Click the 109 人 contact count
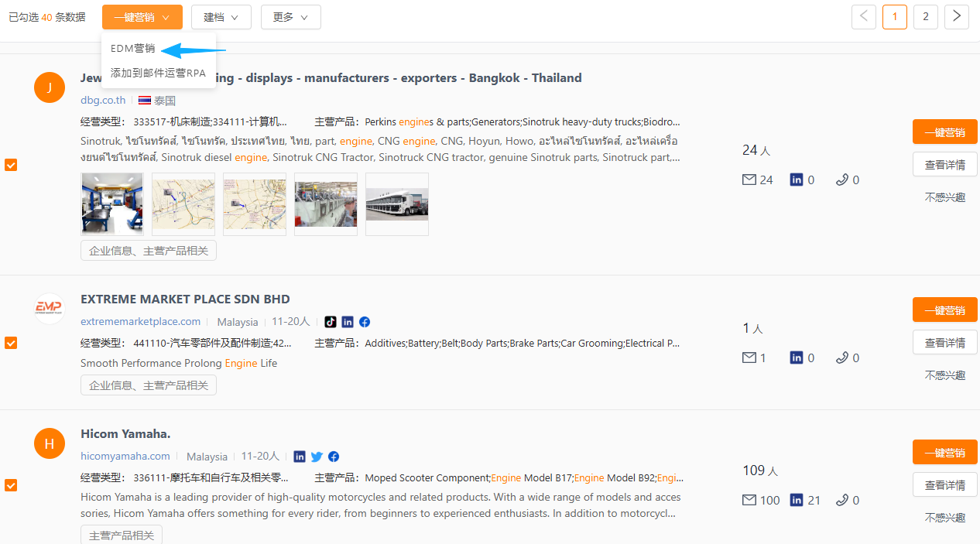 pos(760,470)
